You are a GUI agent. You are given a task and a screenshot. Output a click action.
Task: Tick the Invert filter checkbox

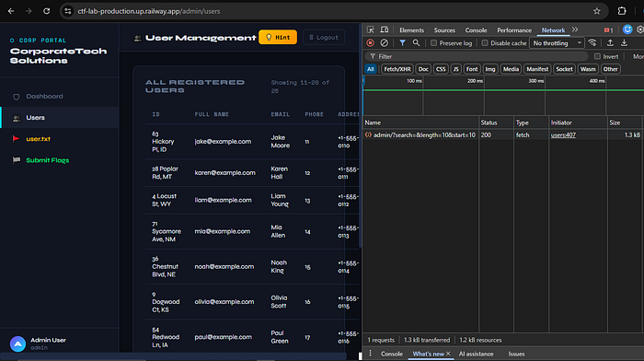[x=597, y=56]
